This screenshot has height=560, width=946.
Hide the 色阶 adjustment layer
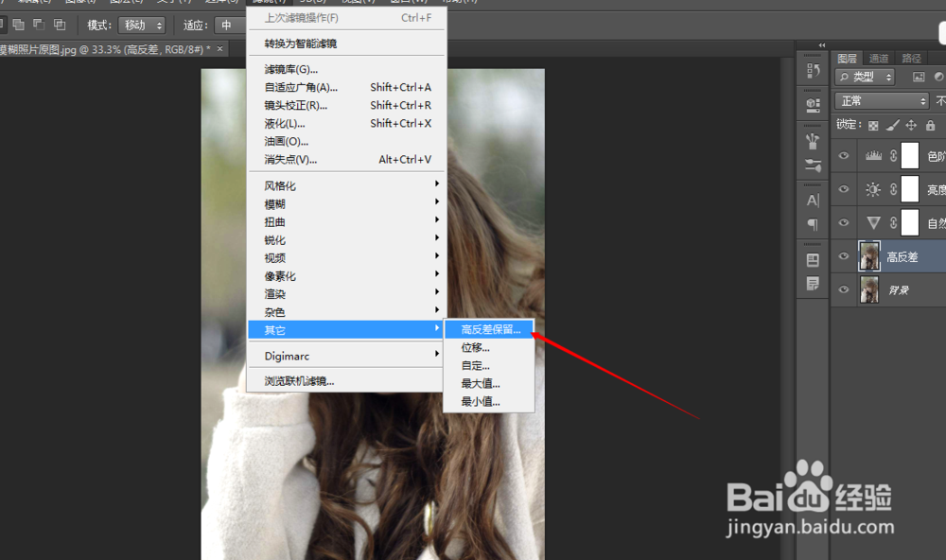pos(844,156)
